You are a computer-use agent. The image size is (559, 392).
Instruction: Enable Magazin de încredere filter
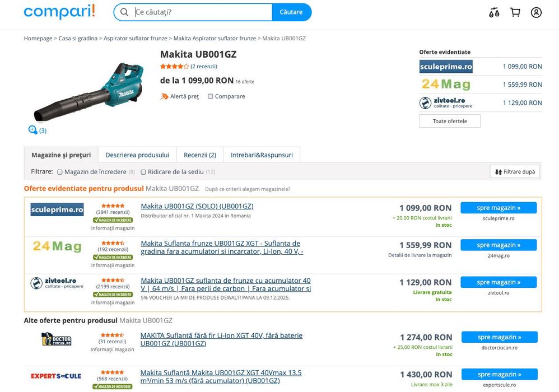[60, 172]
